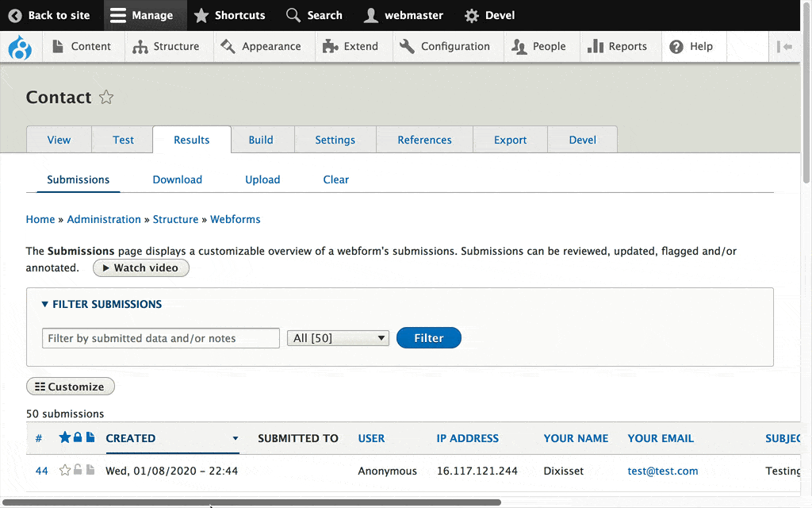Viewport: 812px width, 508px height.
Task: Open the Clear secondary tab
Action: coord(336,180)
